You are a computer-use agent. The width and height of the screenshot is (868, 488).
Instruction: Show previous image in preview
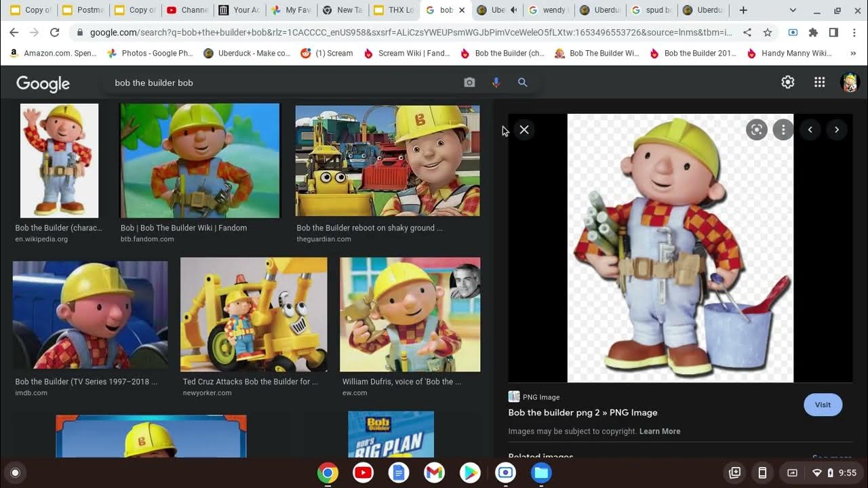[x=810, y=129]
